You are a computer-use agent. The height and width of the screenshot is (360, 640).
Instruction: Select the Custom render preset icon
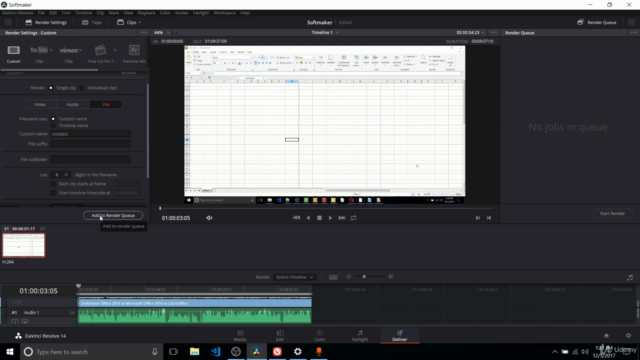pyautogui.click(x=13, y=50)
